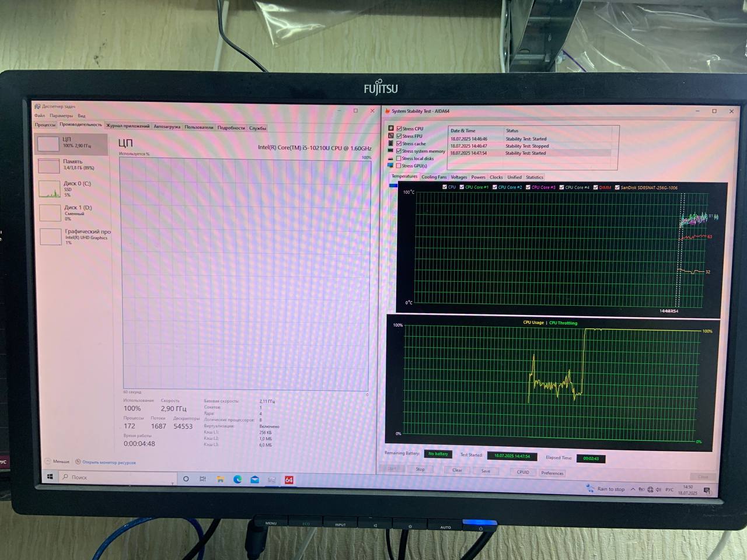
Task: Open Microsoft Edge from the taskbar
Action: [238, 479]
